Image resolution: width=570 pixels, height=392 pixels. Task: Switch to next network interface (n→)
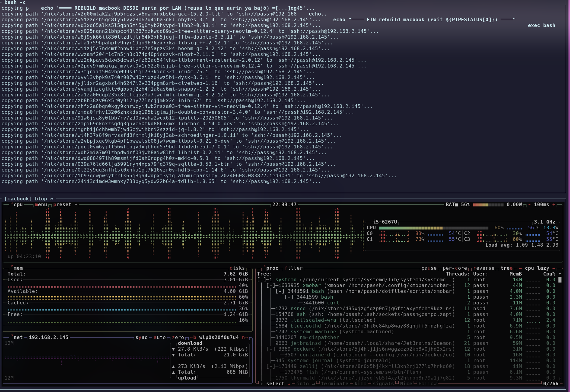tap(245, 338)
